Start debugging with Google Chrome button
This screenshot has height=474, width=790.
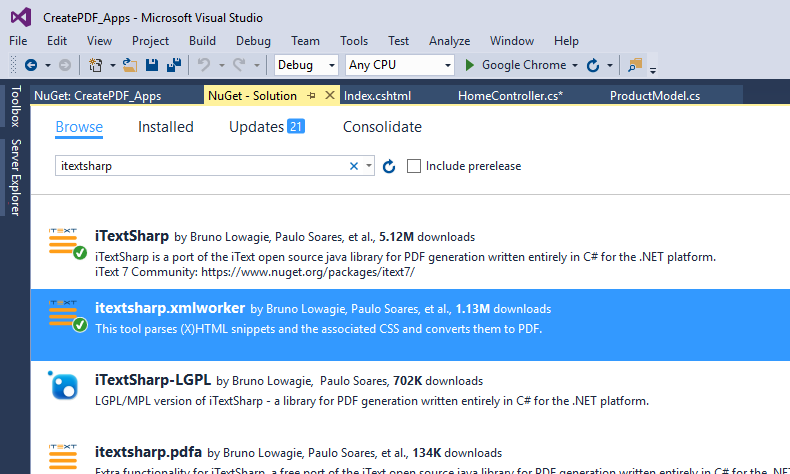515,65
